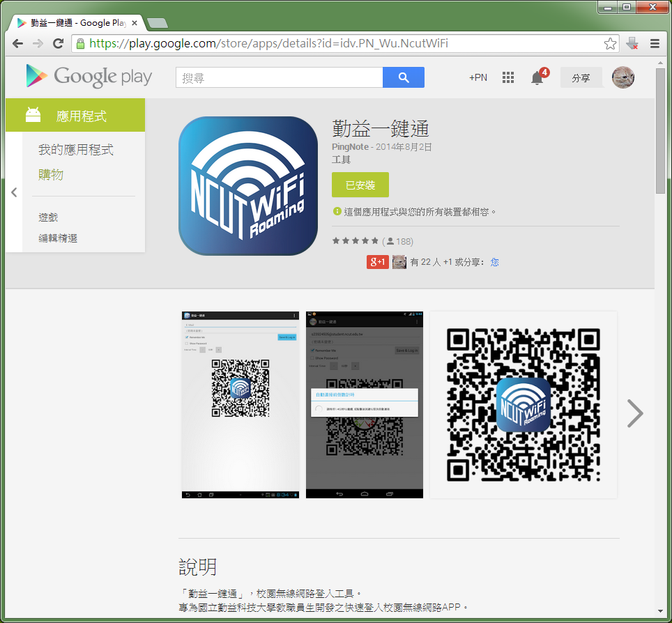Click the download extension icon in the toolbar
This screenshot has height=623, width=672.
632,43
